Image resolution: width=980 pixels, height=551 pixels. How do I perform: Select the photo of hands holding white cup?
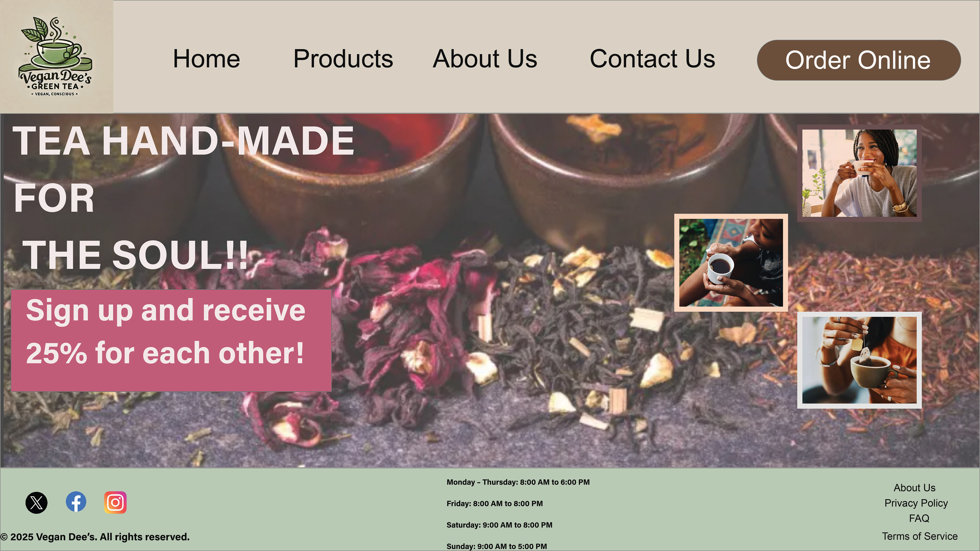coord(731,262)
